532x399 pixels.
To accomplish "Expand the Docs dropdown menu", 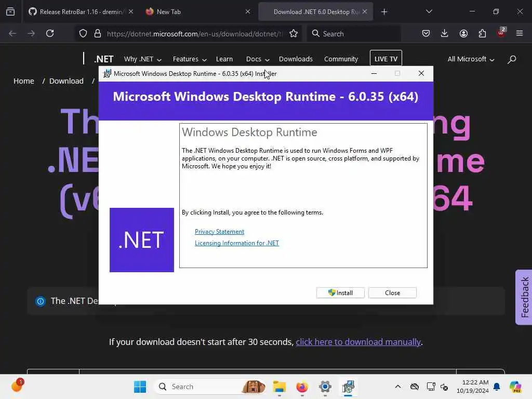I will (x=258, y=59).
